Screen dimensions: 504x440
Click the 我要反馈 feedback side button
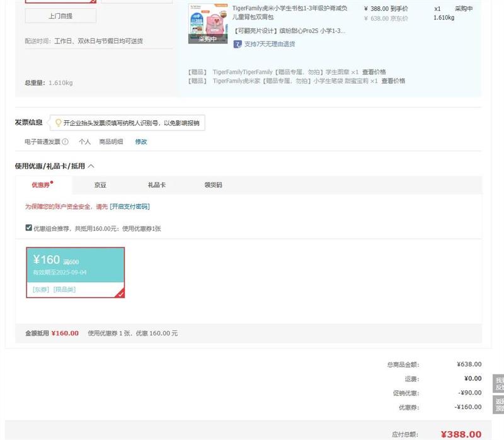[498, 383]
